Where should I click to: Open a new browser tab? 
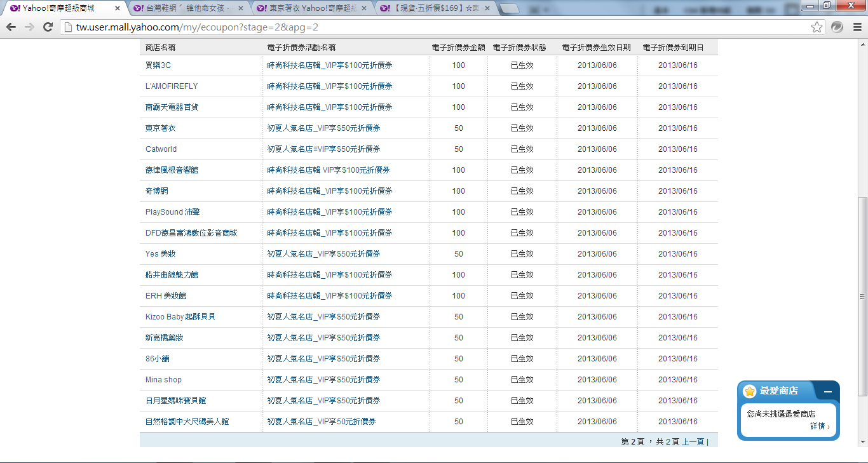tap(509, 8)
